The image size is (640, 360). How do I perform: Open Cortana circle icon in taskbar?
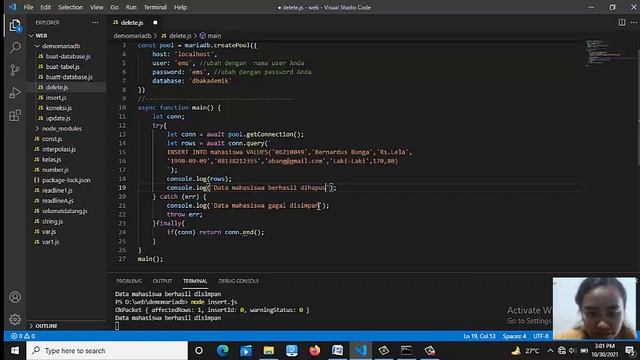click(x=199, y=351)
